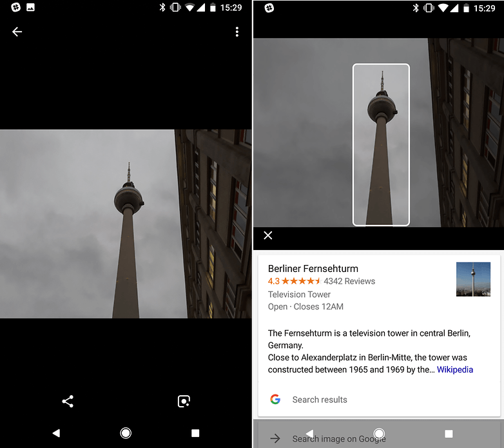
Task: Tap the 15:29 clock on right screen
Action: (x=484, y=8)
